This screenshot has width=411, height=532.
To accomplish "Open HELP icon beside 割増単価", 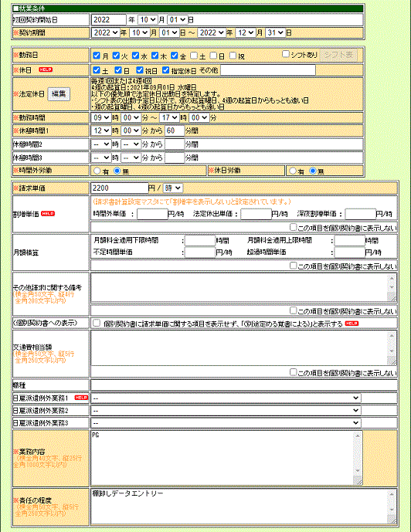I will coord(48,213).
